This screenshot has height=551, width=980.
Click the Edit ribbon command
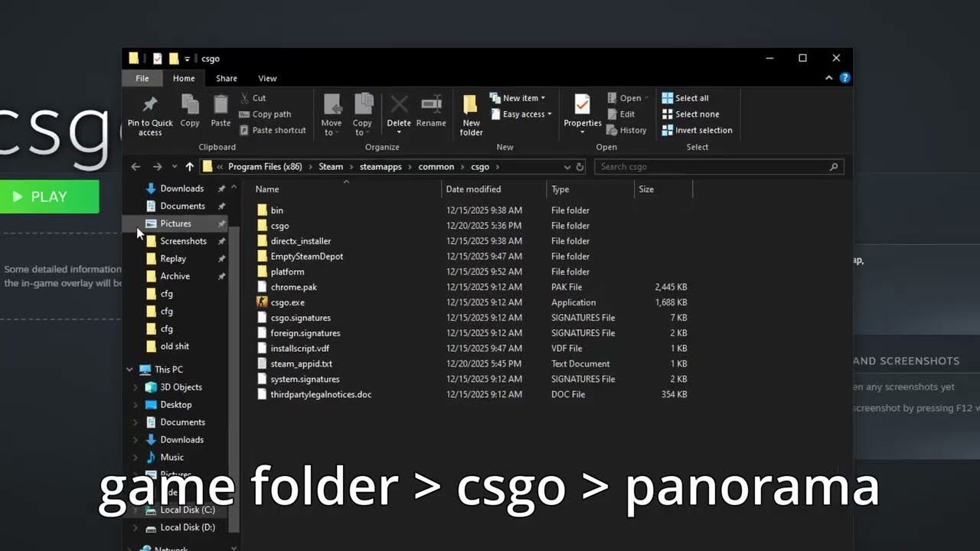pos(621,114)
